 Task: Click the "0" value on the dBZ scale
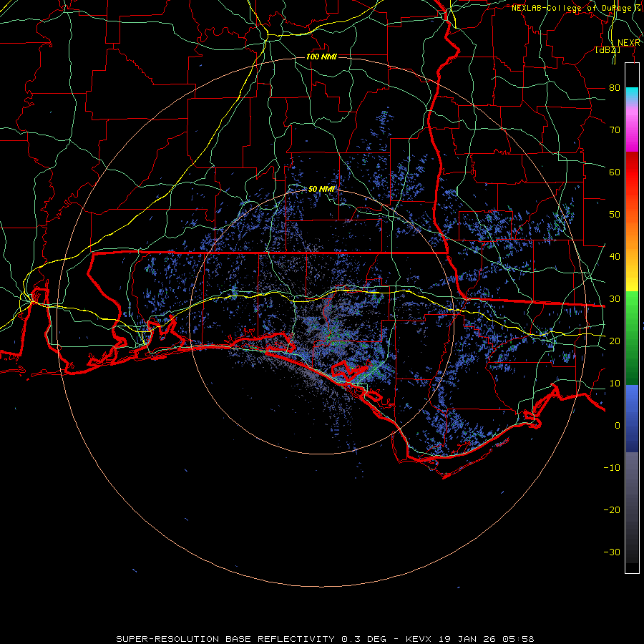click(618, 426)
